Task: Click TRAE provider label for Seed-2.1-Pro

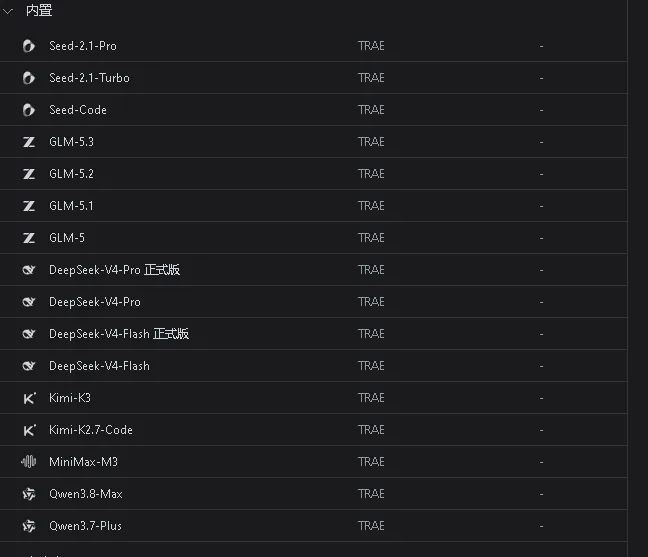Action: click(x=371, y=46)
